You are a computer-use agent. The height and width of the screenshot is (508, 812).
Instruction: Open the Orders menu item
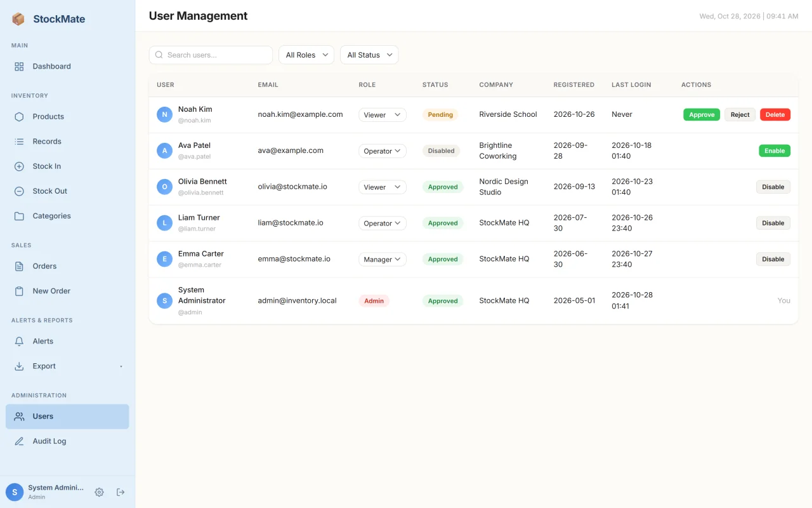[x=67, y=266]
